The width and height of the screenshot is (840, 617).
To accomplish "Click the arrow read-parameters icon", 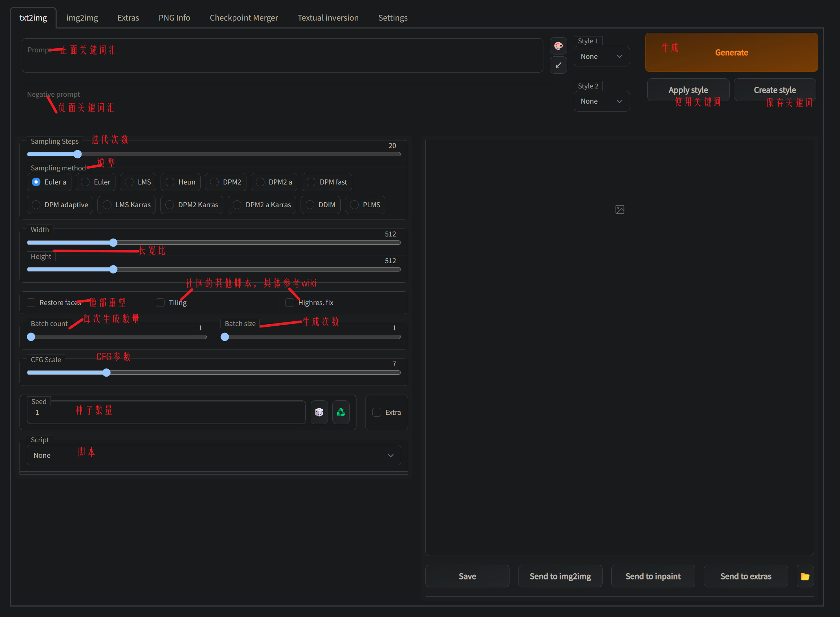I will click(x=558, y=65).
